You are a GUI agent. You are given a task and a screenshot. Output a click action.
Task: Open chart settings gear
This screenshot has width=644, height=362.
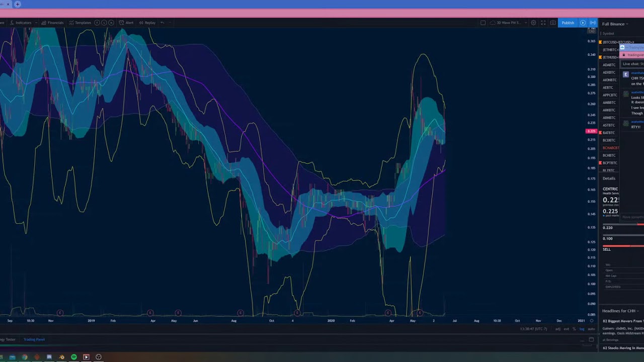(x=533, y=23)
